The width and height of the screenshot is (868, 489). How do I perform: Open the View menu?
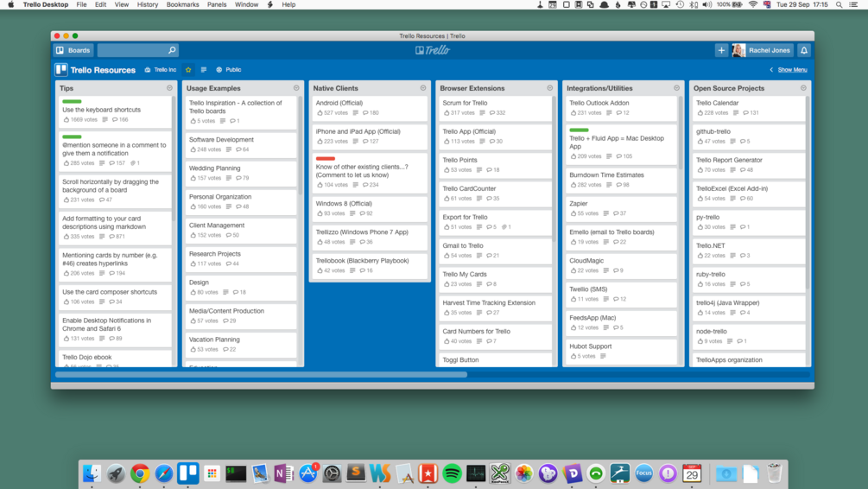click(x=121, y=4)
